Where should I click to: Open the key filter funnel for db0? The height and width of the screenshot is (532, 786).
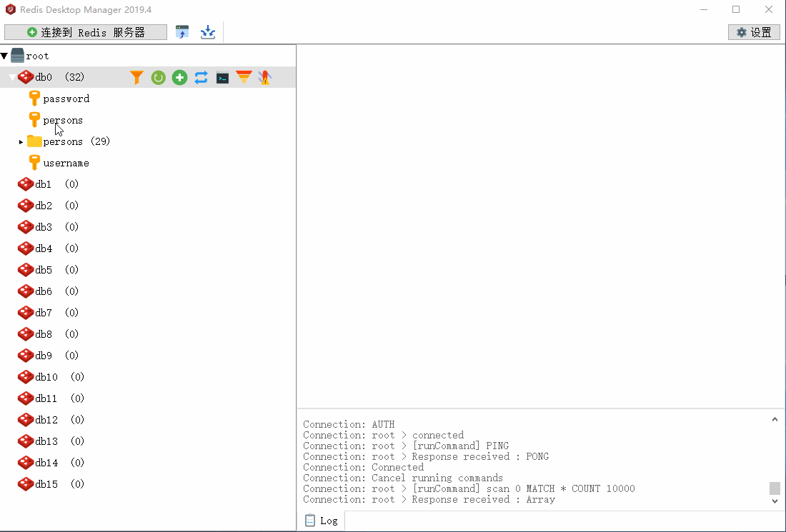click(x=137, y=77)
